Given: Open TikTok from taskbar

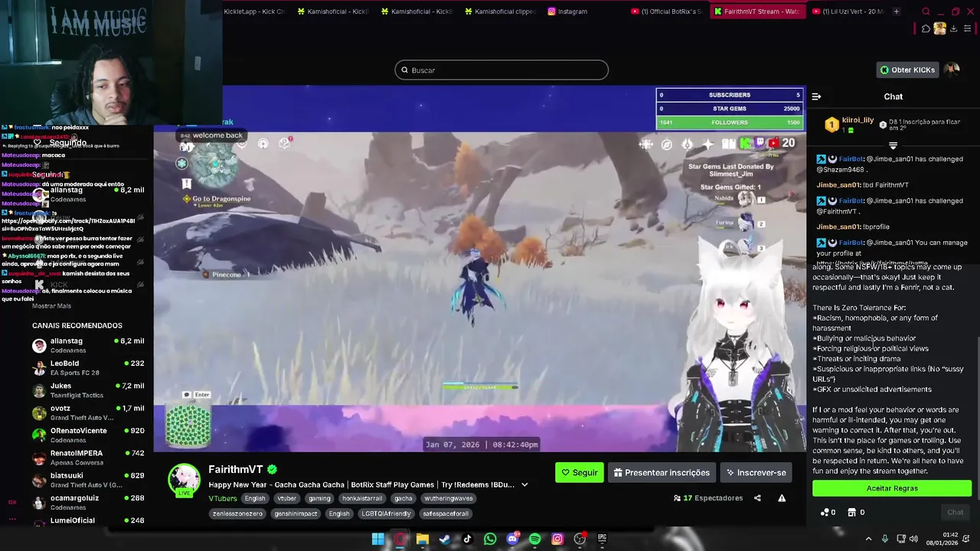Looking at the screenshot, I should [x=467, y=539].
